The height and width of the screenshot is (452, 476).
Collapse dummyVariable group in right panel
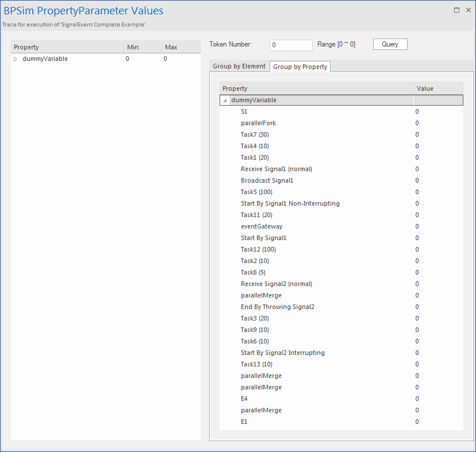click(x=225, y=101)
